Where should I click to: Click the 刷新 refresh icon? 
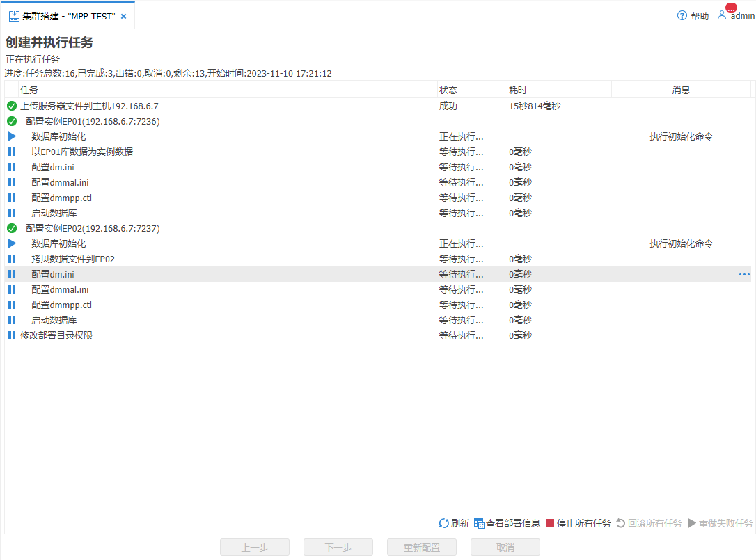445,522
